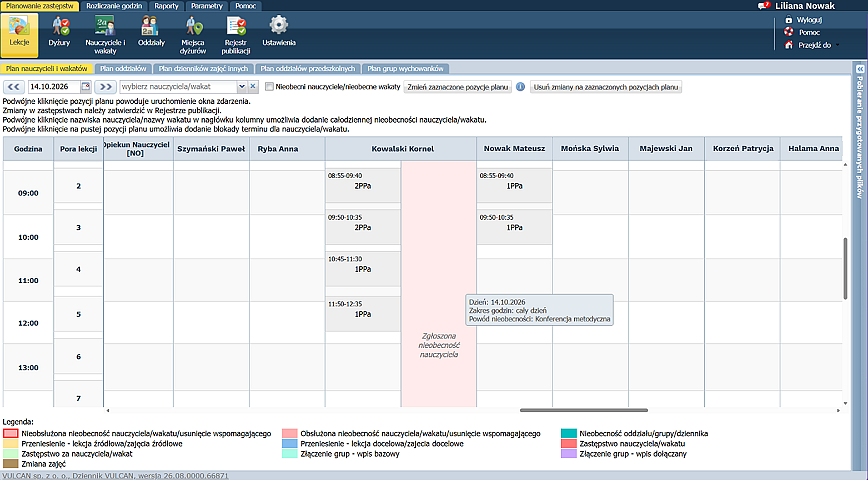
Task: Go to next day button
Action: point(105,86)
